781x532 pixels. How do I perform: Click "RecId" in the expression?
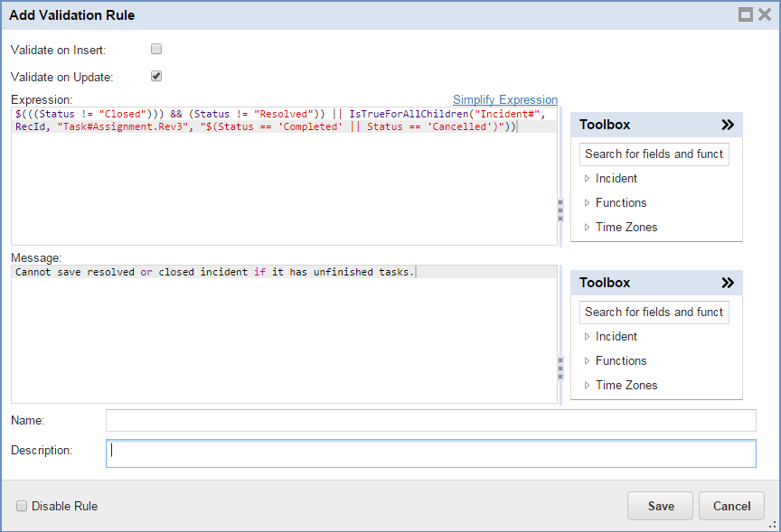click(31, 127)
